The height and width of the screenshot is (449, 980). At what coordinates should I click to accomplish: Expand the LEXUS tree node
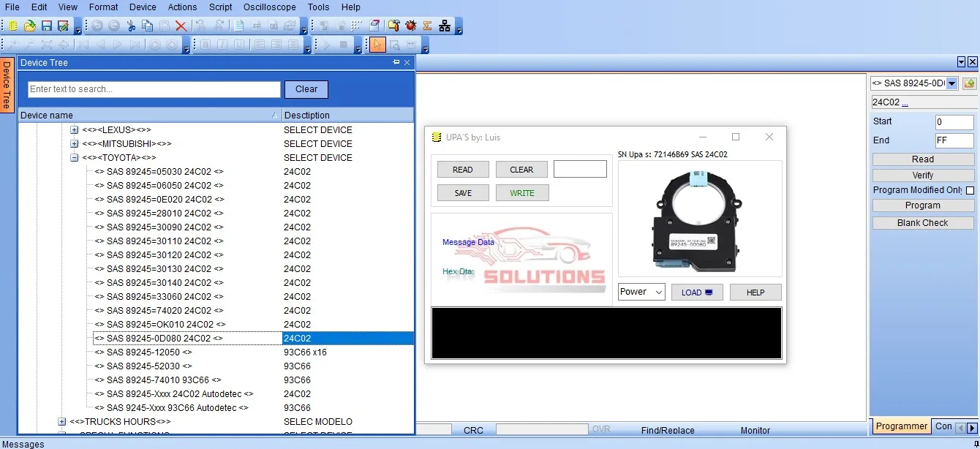click(x=74, y=129)
